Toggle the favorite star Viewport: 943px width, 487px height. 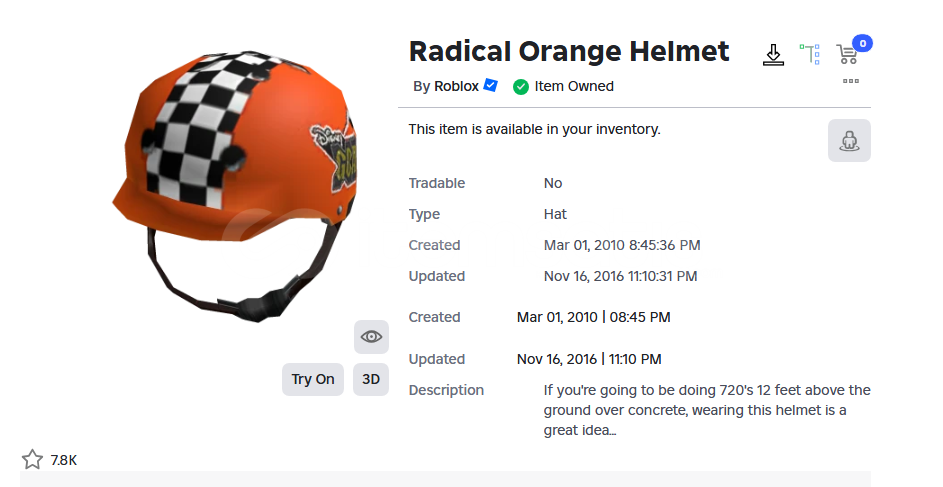point(32,460)
